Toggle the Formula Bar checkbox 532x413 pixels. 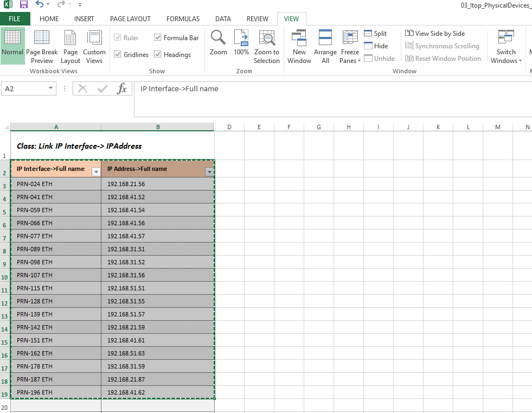point(158,38)
